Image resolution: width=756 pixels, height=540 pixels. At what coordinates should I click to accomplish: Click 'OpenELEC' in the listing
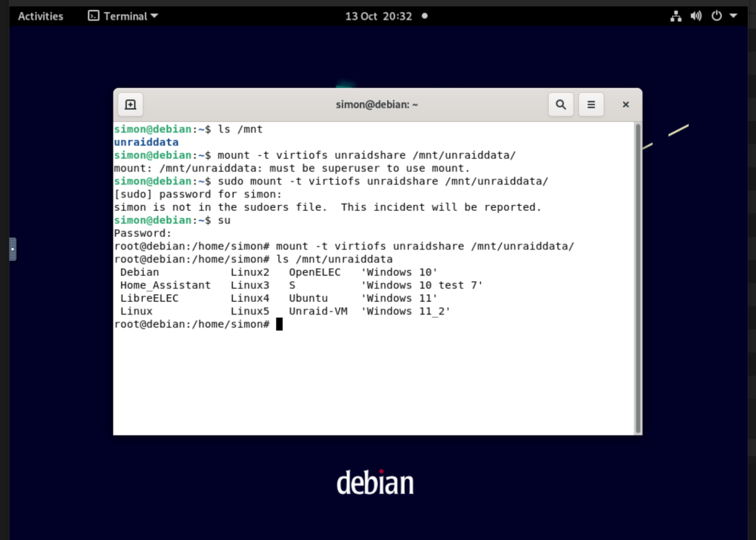(x=314, y=272)
